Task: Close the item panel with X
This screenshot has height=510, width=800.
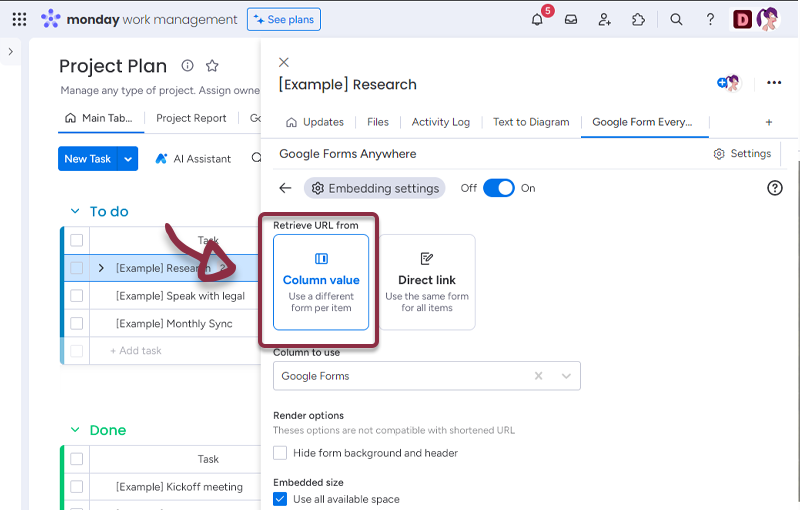Action: pyautogui.click(x=284, y=62)
